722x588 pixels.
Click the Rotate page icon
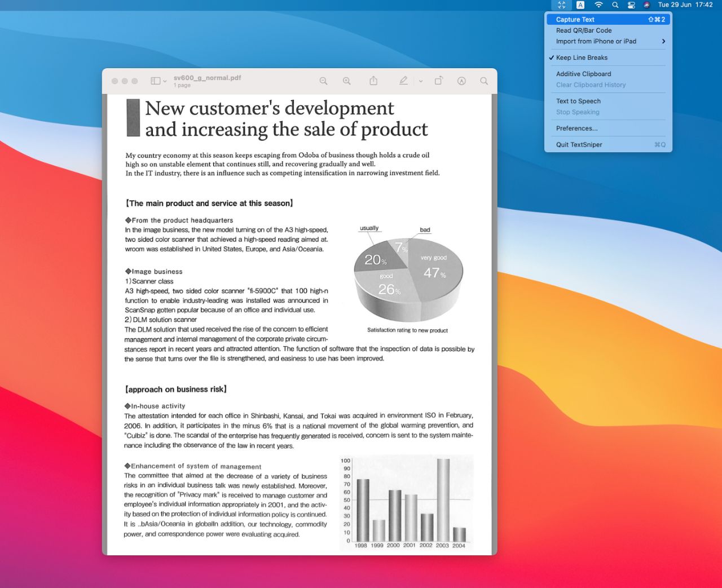point(438,81)
